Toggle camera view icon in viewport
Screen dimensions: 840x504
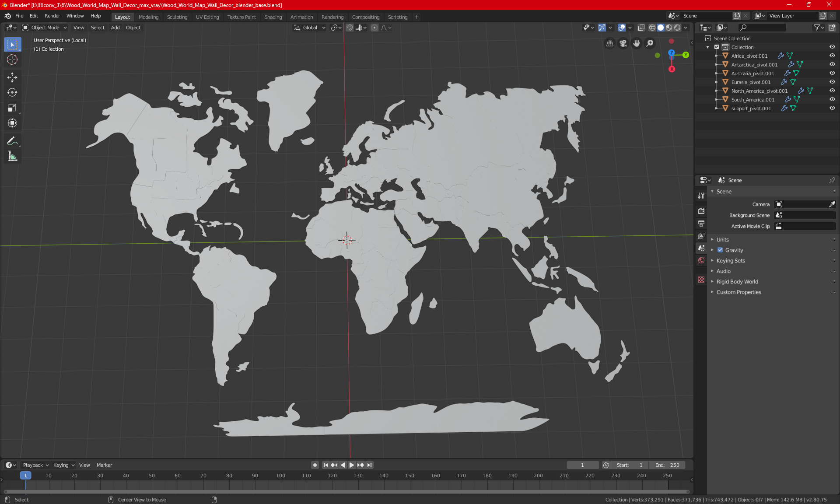[x=623, y=43]
